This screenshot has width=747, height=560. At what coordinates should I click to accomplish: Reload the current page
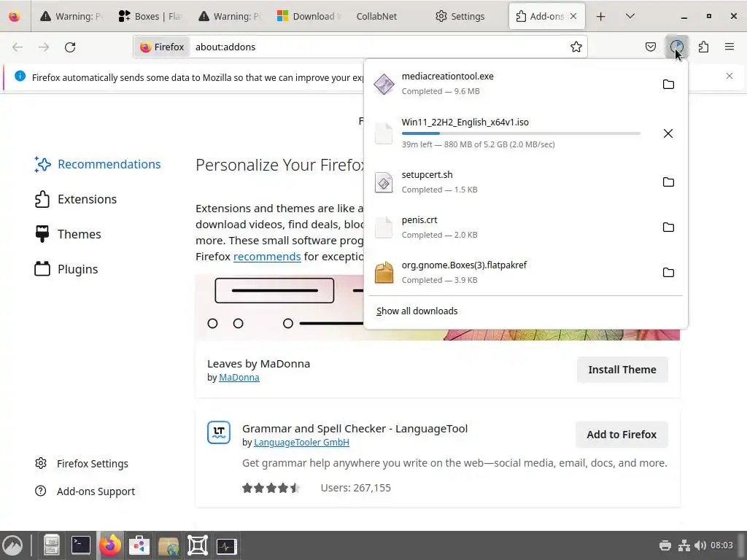70,47
